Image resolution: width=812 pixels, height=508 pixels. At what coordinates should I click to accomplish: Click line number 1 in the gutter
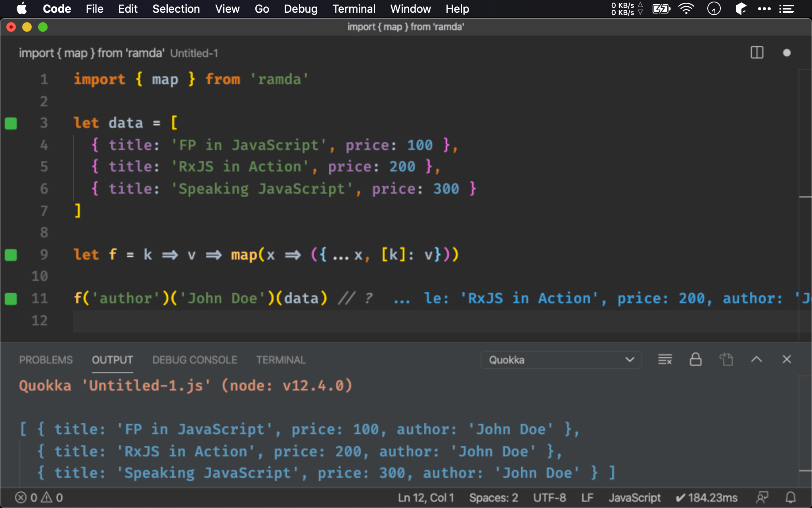coord(44,79)
